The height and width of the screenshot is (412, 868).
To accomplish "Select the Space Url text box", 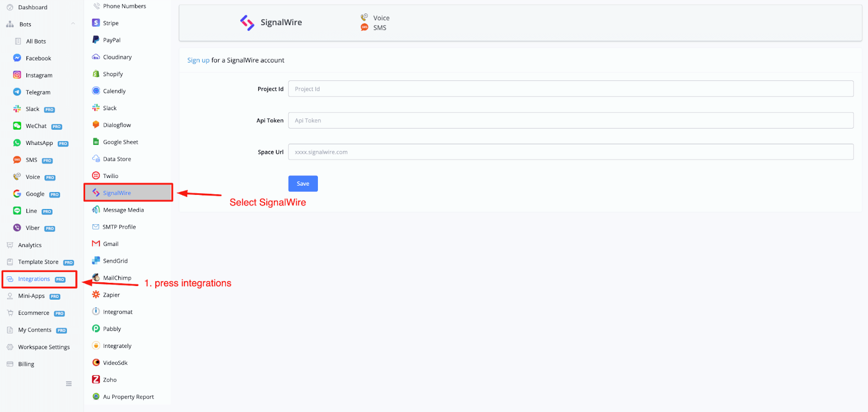I will pos(571,152).
